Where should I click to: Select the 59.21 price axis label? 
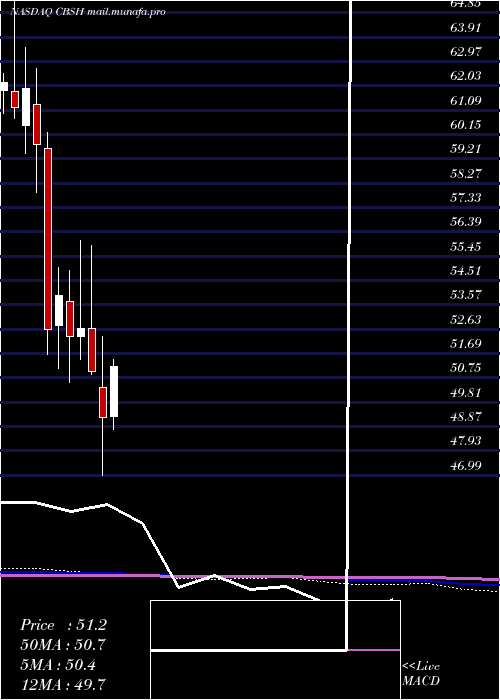(467, 149)
